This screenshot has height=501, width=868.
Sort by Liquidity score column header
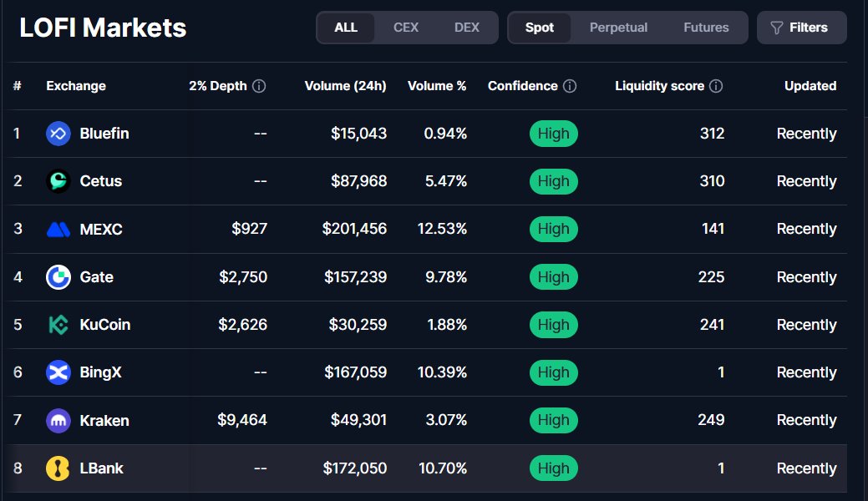pos(659,86)
